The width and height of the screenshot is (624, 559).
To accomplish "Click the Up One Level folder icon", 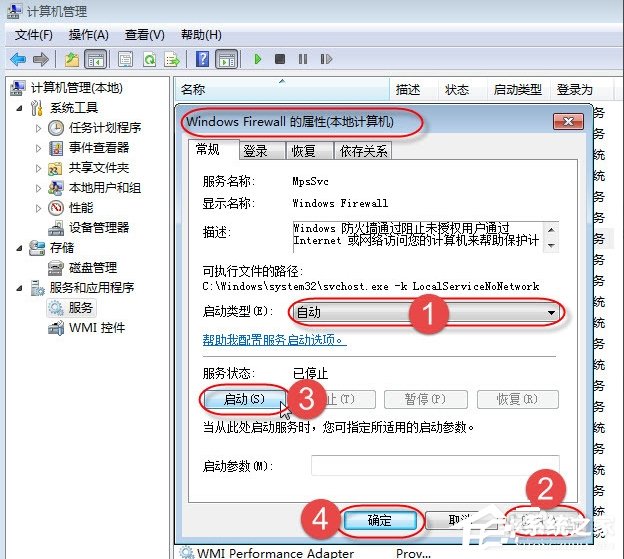I will pos(73,59).
